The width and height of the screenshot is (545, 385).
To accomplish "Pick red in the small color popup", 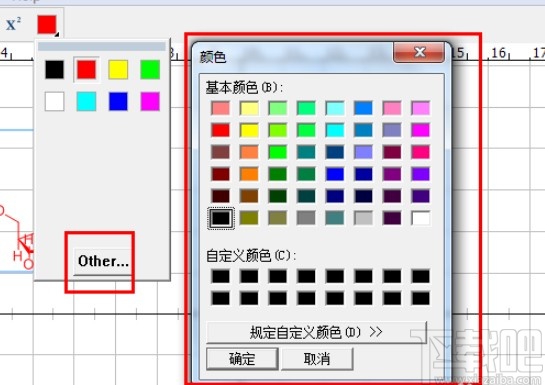I will tap(86, 69).
